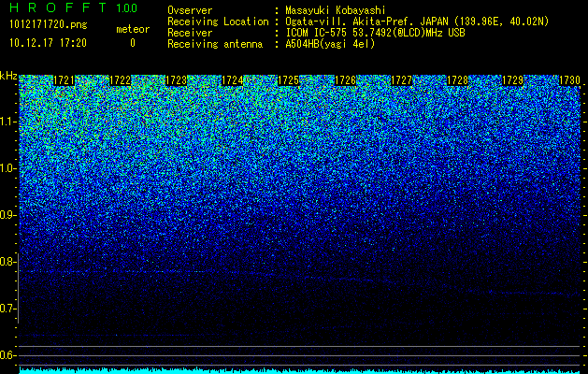The width and height of the screenshot is (588, 374).
Task: Click the 1725 time marker
Action: pos(288,80)
